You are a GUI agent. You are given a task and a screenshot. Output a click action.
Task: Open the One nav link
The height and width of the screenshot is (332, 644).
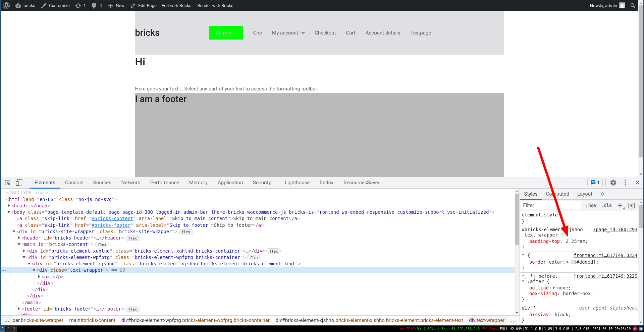[x=257, y=33]
